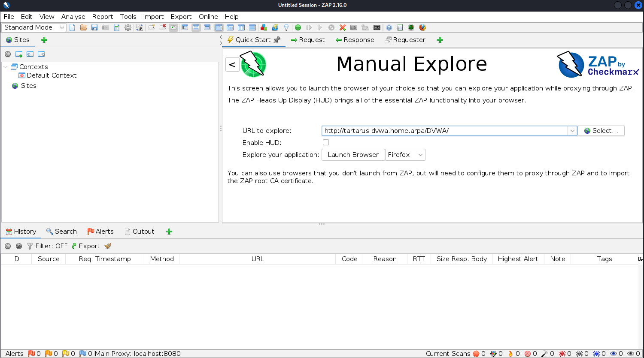Toggle break on all requests with green circle
The height and width of the screenshot is (358, 644).
tap(298, 27)
